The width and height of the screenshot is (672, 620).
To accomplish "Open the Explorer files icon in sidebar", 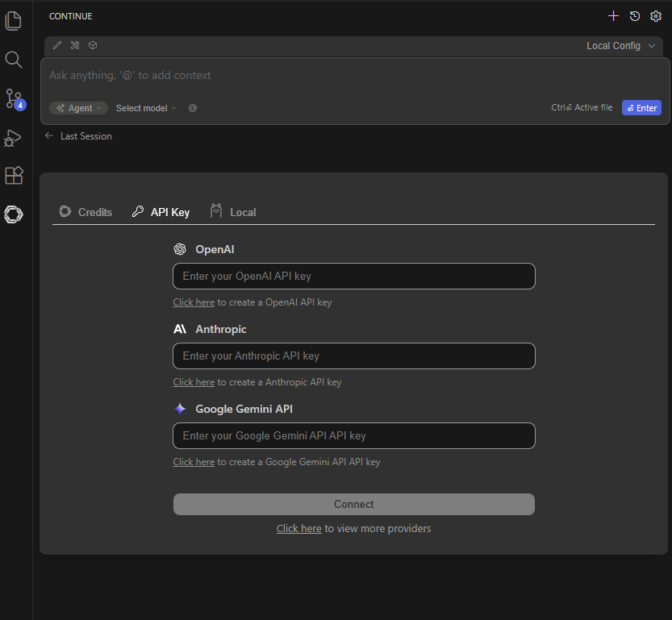I will pyautogui.click(x=13, y=20).
